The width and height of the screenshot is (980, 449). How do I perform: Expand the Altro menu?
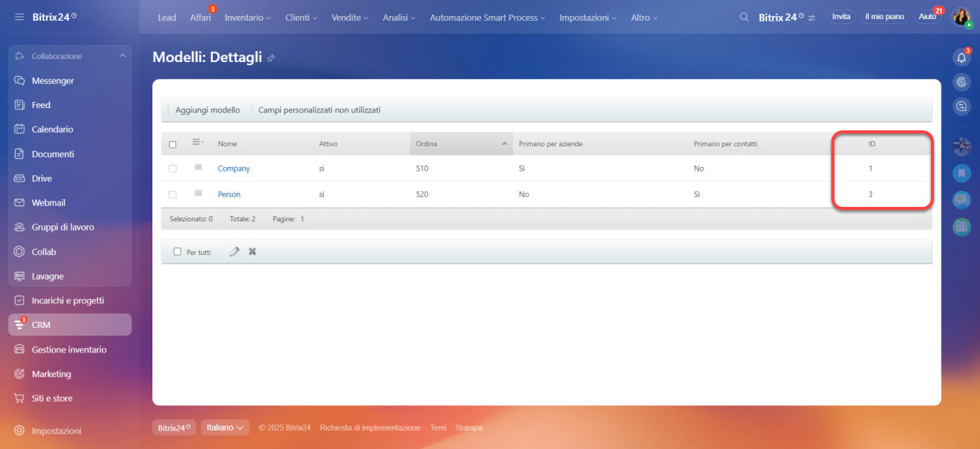point(644,17)
